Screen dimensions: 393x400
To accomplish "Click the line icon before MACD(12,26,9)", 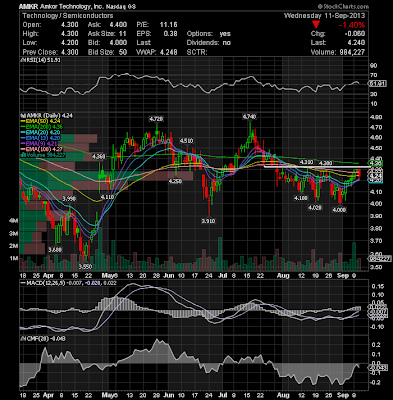I will pyautogui.click(x=22, y=283).
